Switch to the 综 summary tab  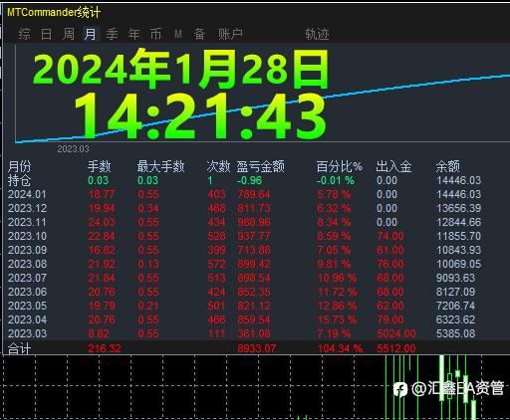click(24, 34)
